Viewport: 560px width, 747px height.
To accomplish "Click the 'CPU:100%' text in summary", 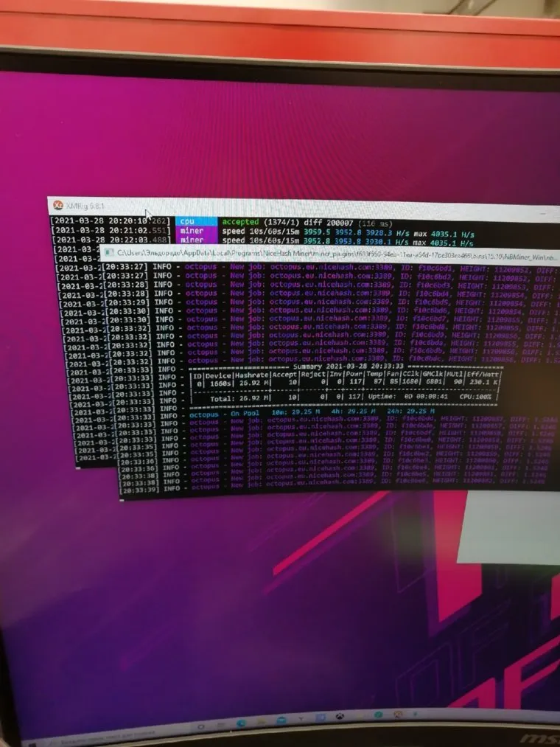I will click(476, 398).
